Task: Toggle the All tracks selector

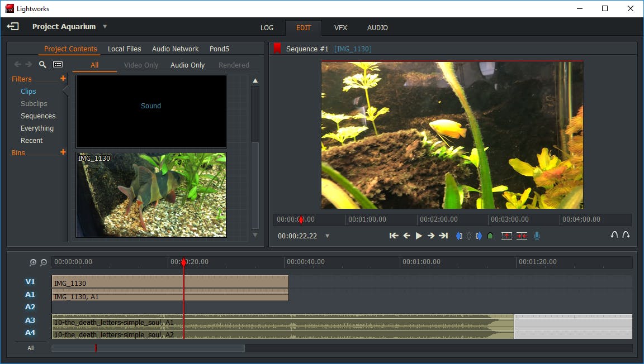Action: [31, 348]
